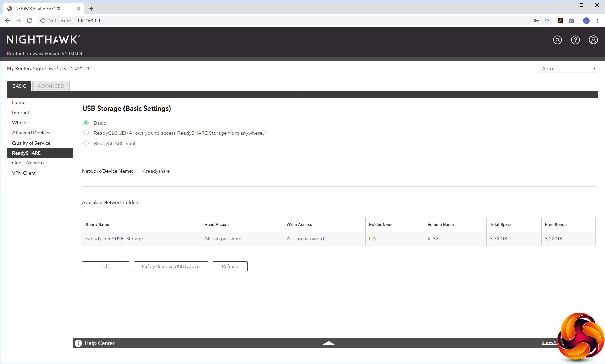The image size is (605, 364).
Task: Click the browser forward arrow
Action: [19, 21]
